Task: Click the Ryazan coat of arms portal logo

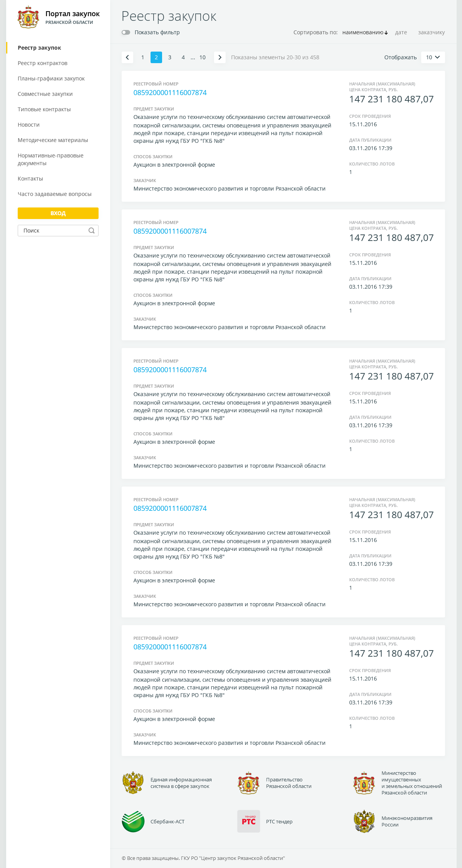Action: pos(28,17)
